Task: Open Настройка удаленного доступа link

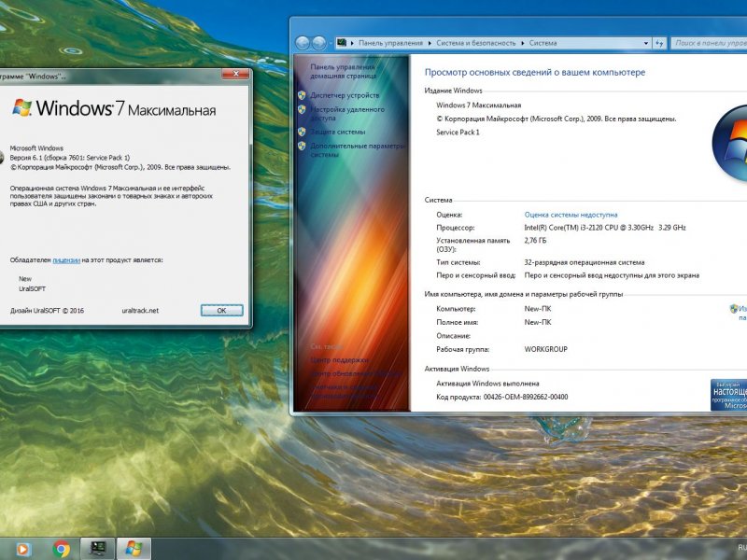Action: tap(347, 113)
